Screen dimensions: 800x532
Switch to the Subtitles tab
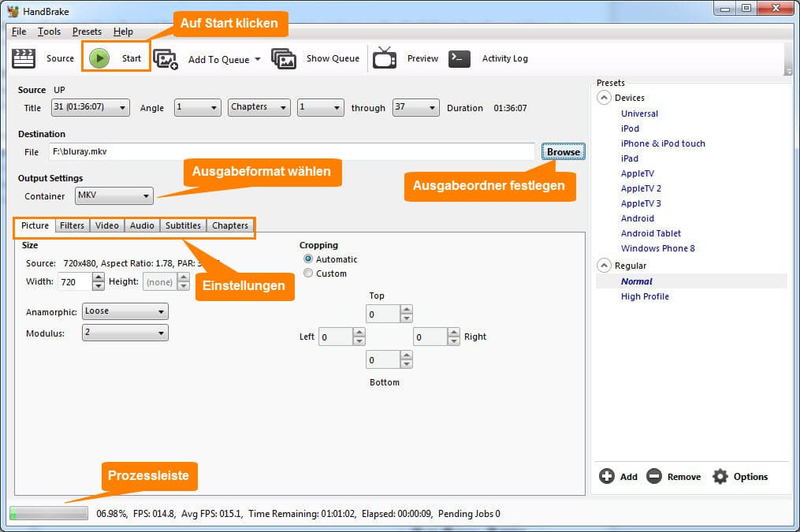[183, 225]
